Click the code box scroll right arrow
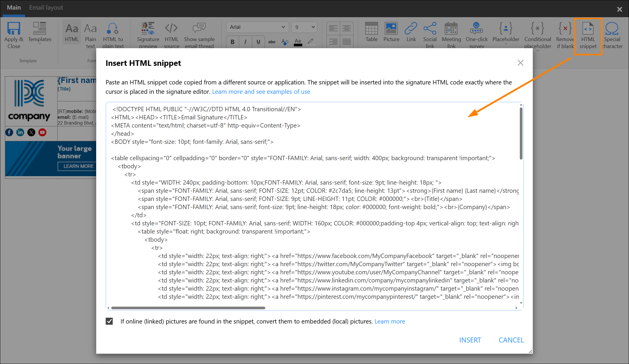This screenshot has height=364, width=629. click(x=516, y=308)
